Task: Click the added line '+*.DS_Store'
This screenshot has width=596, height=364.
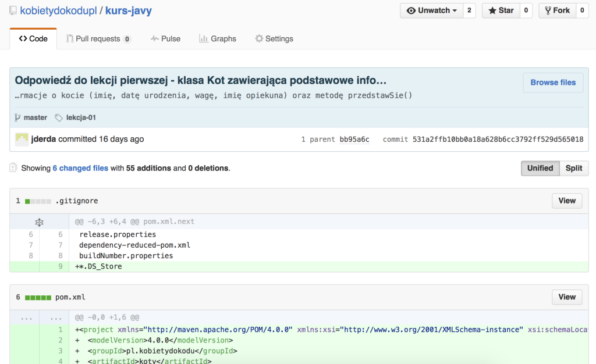Action: (98, 266)
